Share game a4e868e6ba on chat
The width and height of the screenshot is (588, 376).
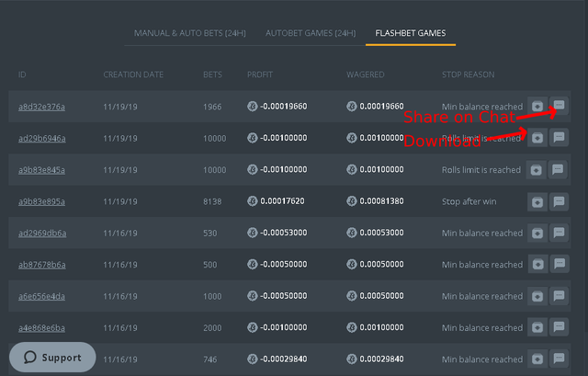click(559, 327)
